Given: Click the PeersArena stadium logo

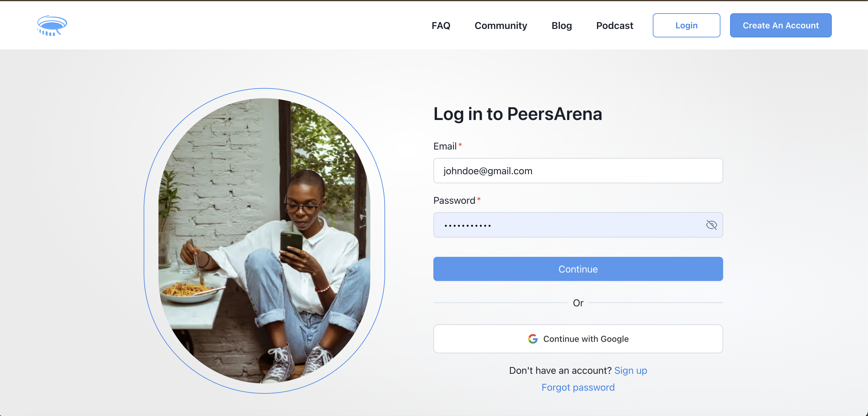Looking at the screenshot, I should pyautogui.click(x=52, y=26).
